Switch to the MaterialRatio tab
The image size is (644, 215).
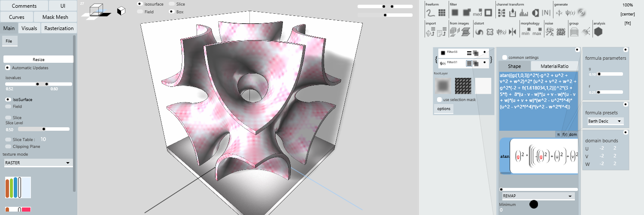coord(555,66)
